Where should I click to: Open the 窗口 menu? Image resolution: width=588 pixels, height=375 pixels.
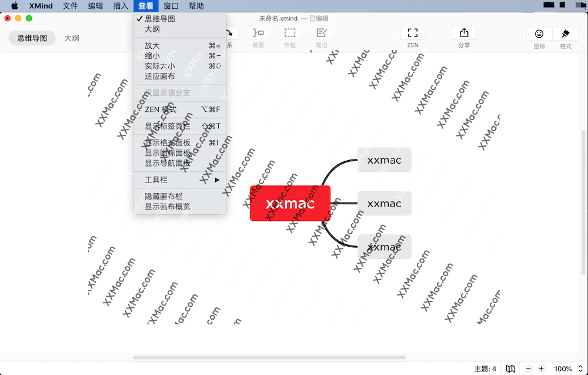(x=171, y=6)
